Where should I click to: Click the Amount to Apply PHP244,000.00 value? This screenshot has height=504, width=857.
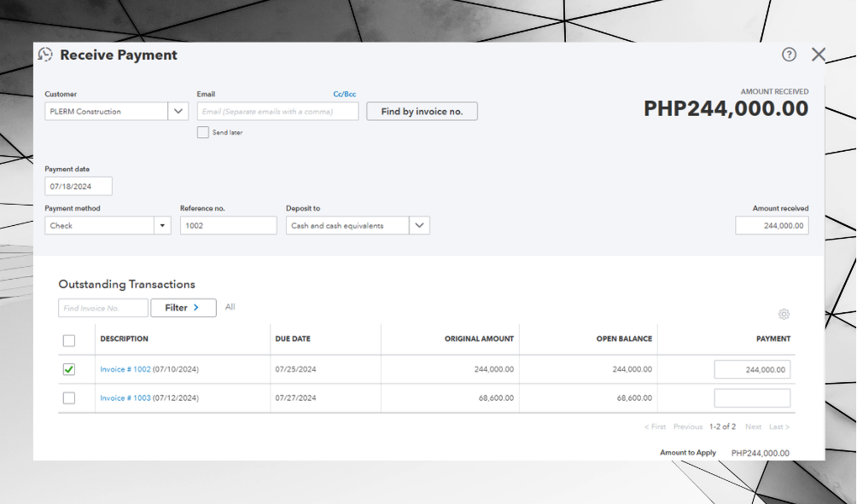pos(761,453)
